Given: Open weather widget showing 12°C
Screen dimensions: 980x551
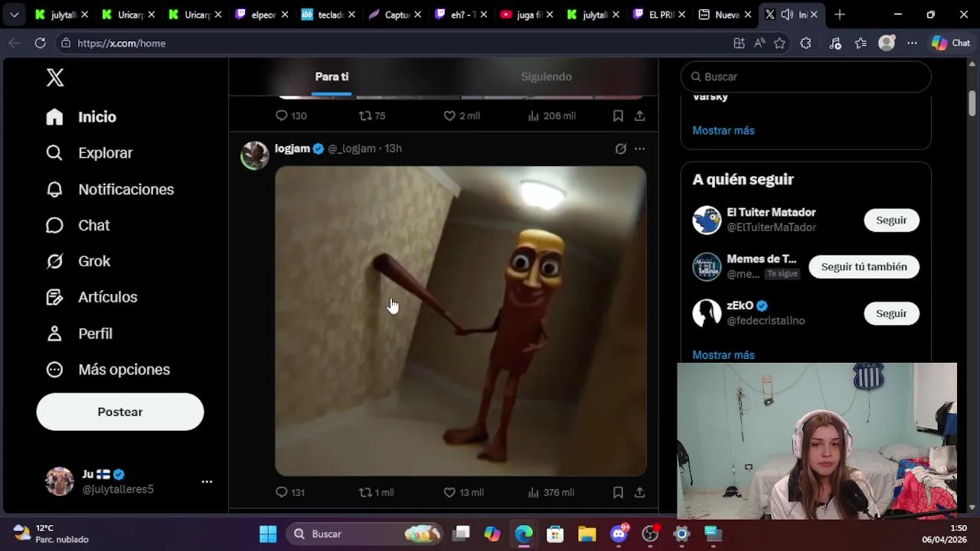Looking at the screenshot, I should pyautogui.click(x=51, y=534).
